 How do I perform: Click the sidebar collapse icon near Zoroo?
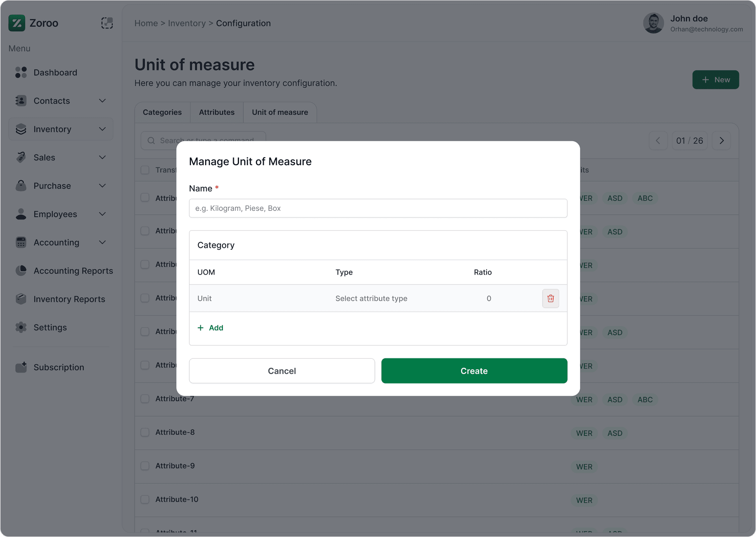pos(107,23)
